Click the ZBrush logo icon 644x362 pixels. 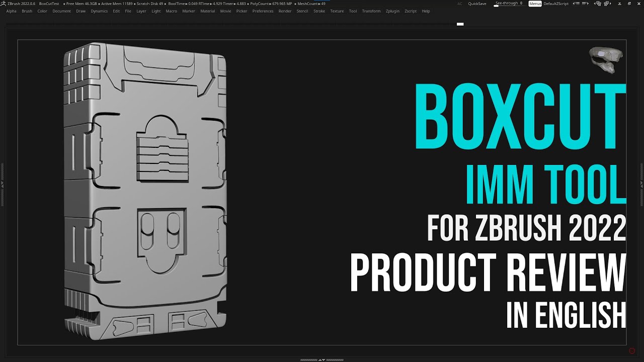[4, 4]
